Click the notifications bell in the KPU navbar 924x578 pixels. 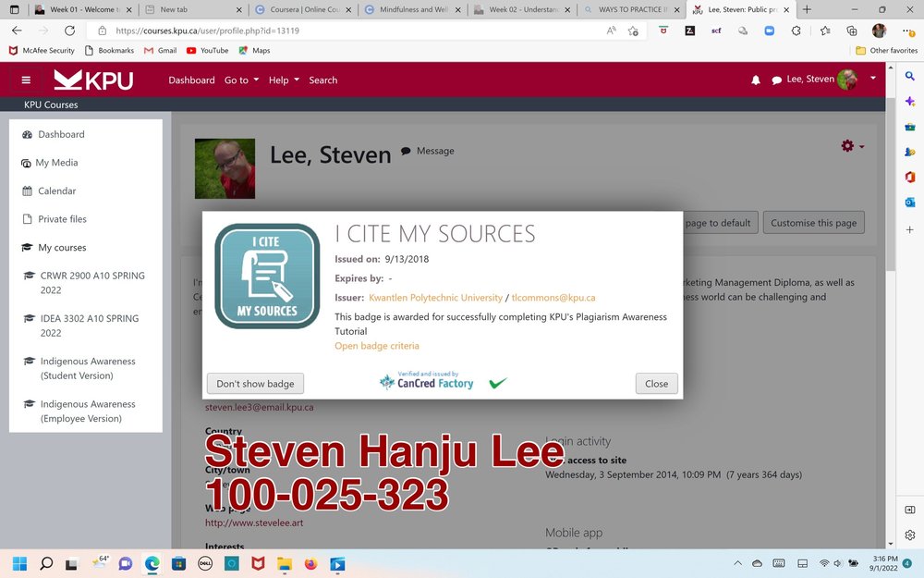click(x=756, y=80)
